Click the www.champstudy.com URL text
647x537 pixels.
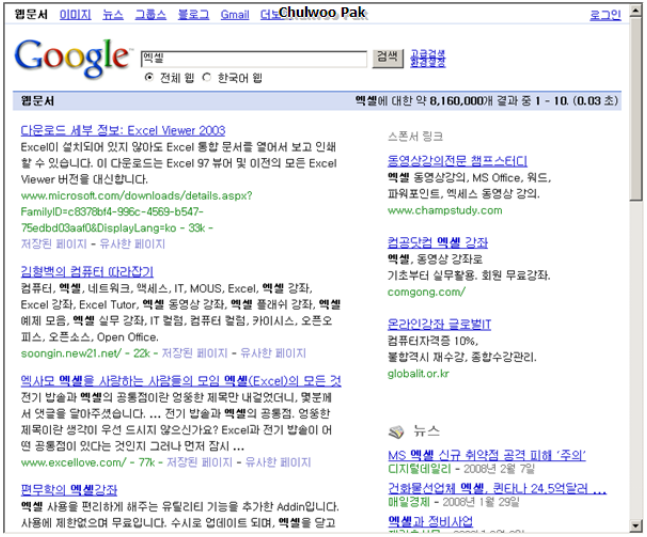(x=445, y=211)
